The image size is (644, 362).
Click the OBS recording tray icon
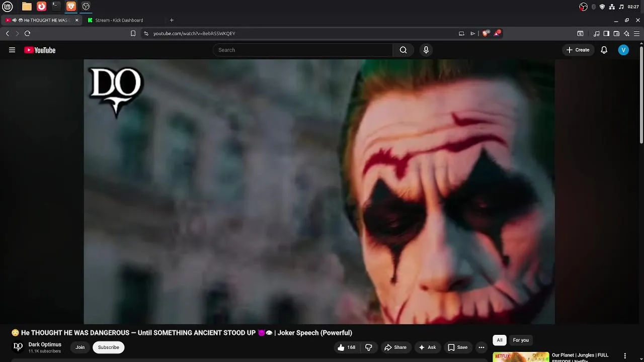584,7
